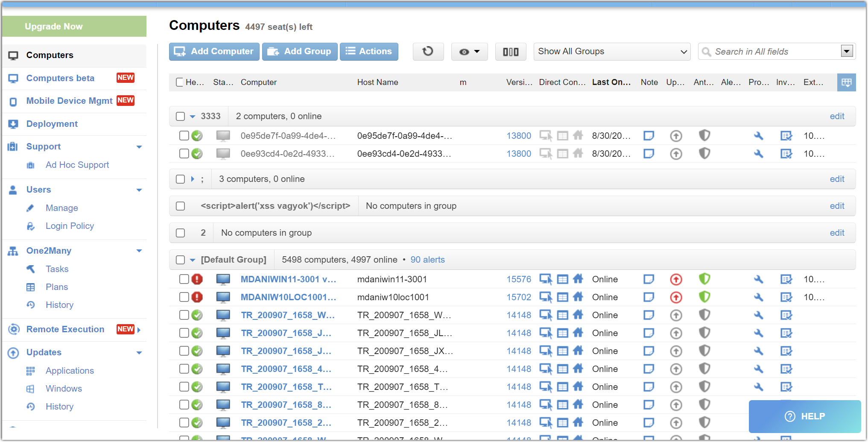Click the Login Policy icon in sidebar
The height and width of the screenshot is (442, 868).
tap(31, 226)
